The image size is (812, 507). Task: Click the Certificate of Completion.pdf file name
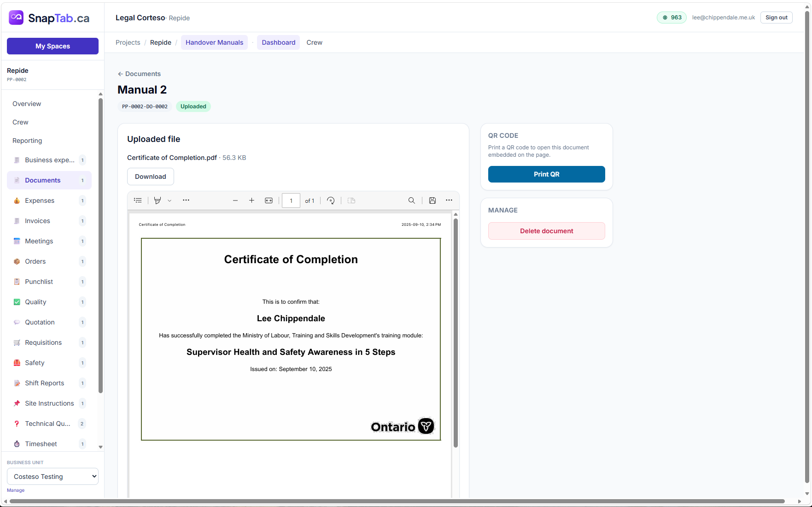pos(172,158)
